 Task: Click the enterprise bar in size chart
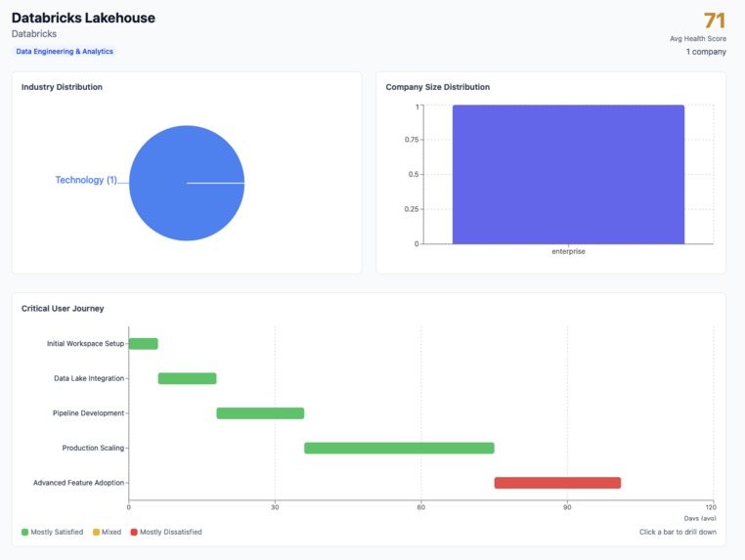pyautogui.click(x=568, y=174)
